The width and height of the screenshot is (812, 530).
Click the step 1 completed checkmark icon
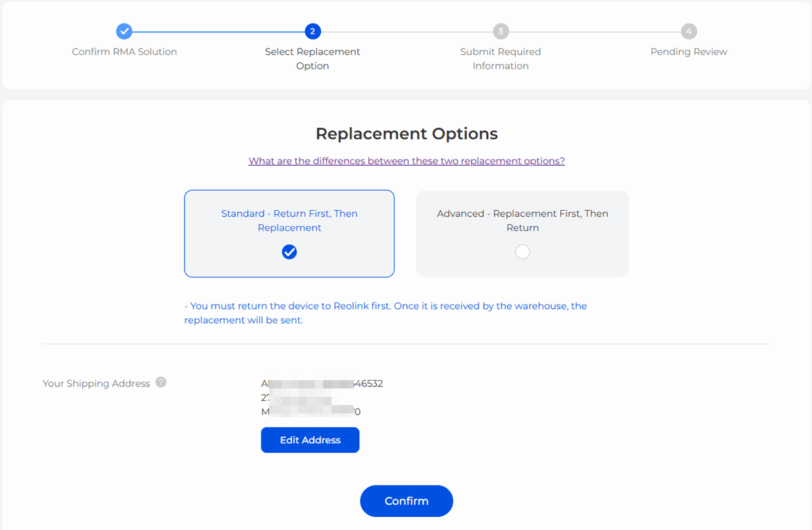(124, 31)
